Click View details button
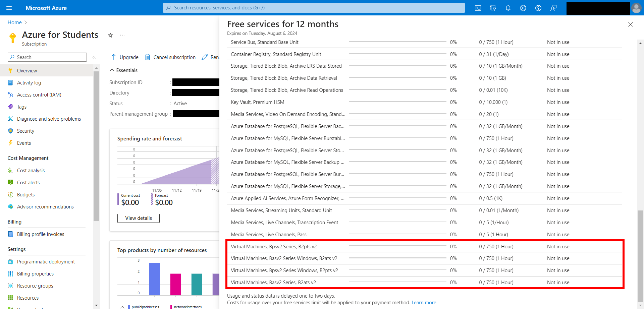Screen dimensions: 644x309 coord(139,218)
